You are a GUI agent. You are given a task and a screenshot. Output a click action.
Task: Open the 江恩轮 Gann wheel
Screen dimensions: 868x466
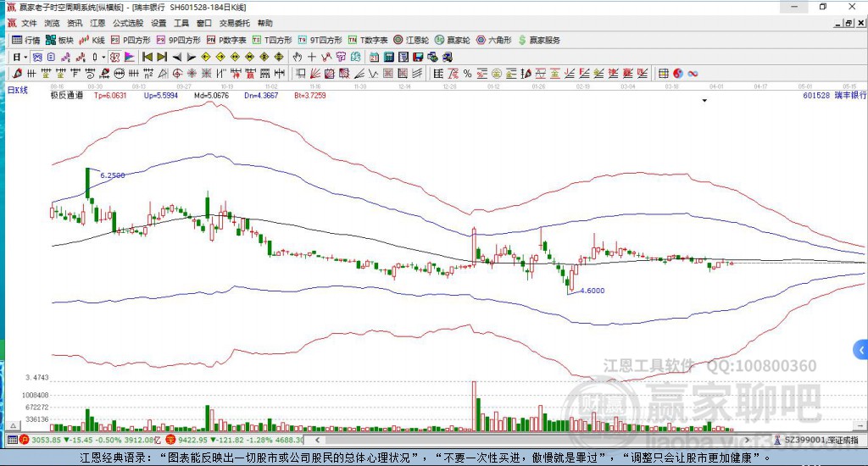[411, 40]
